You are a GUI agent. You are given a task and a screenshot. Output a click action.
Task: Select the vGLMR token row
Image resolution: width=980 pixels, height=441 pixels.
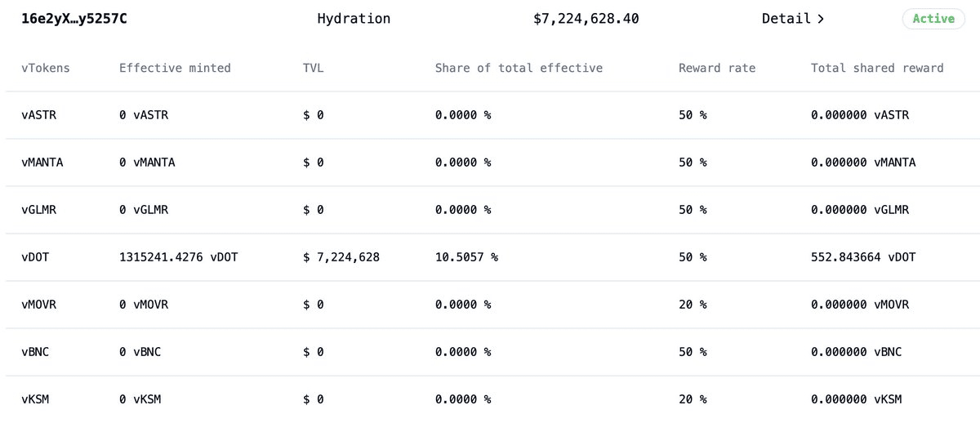(x=39, y=210)
